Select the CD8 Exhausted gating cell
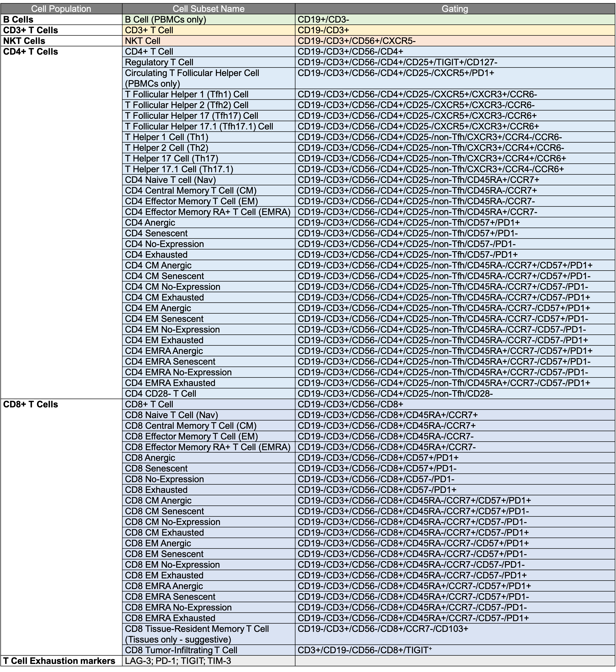 pyautogui.click(x=377, y=490)
